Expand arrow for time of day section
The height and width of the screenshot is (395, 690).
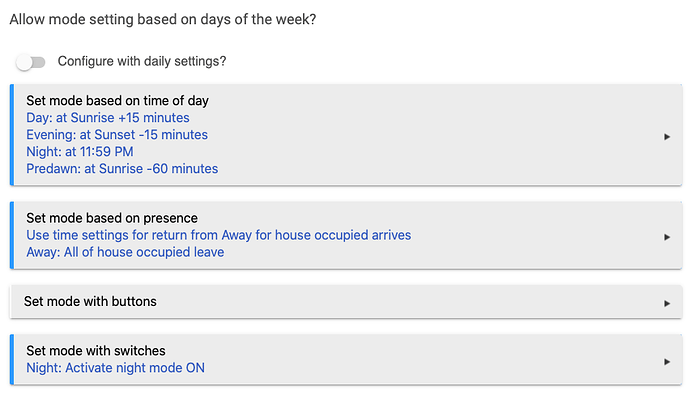(x=667, y=137)
